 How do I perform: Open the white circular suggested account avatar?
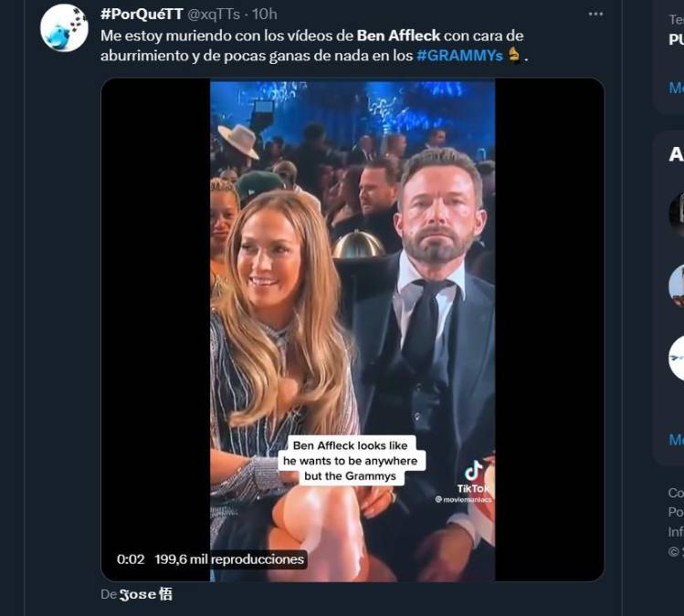pyautogui.click(x=677, y=358)
